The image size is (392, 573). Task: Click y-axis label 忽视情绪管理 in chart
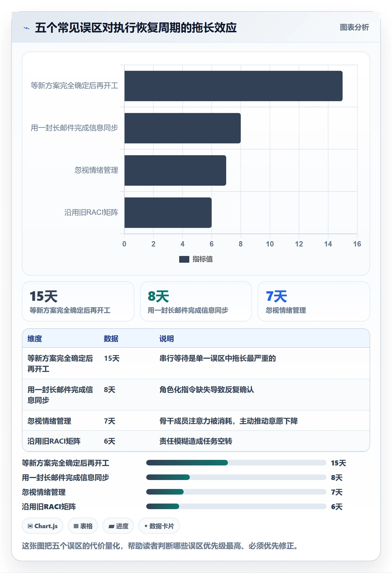(96, 170)
